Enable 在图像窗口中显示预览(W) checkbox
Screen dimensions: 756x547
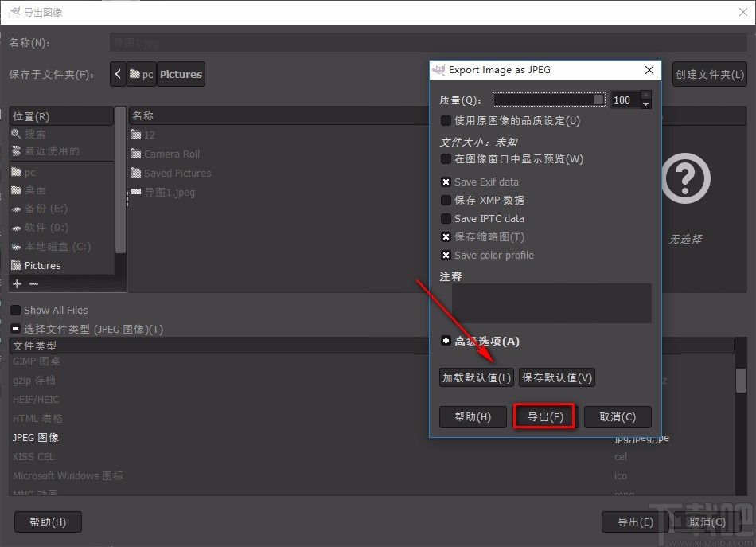[x=446, y=158]
